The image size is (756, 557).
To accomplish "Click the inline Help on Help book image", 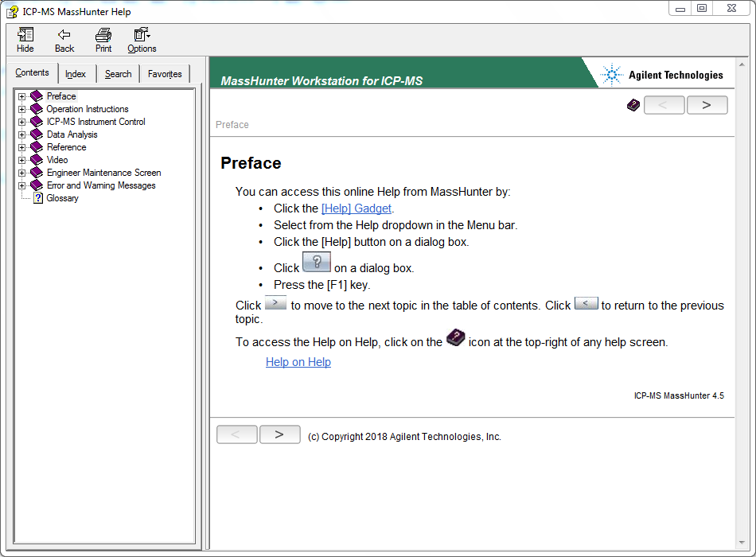I will coord(455,337).
